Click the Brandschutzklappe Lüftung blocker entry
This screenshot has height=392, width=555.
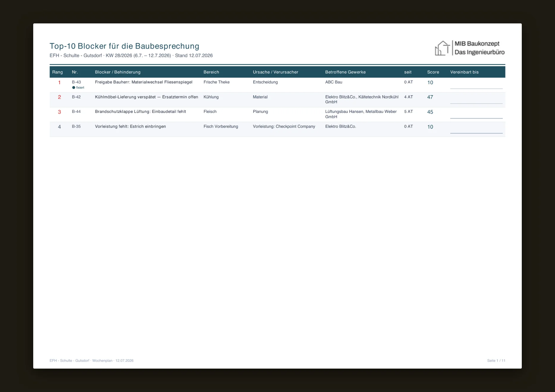[141, 112]
